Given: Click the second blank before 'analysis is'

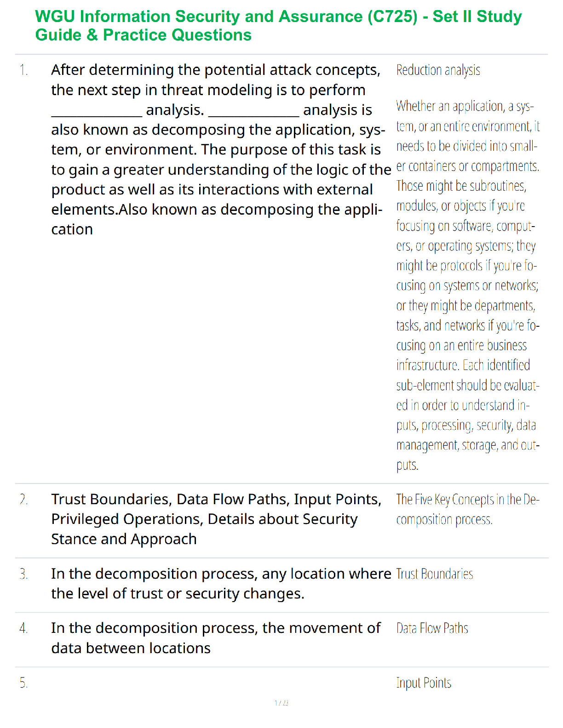Looking at the screenshot, I should pyautogui.click(x=253, y=110).
